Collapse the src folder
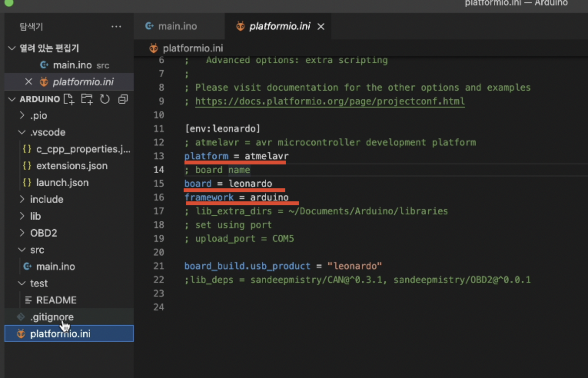This screenshot has height=378, width=588. [22, 250]
